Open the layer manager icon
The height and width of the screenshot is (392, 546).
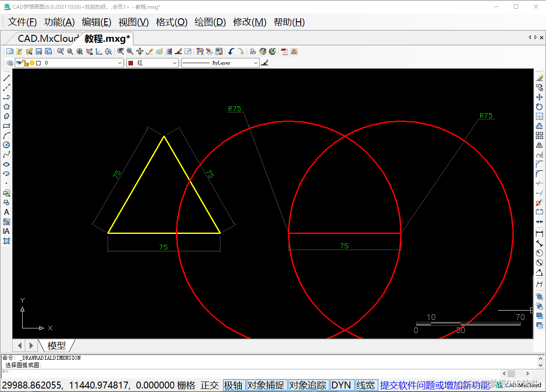pyautogui.click(x=10, y=63)
